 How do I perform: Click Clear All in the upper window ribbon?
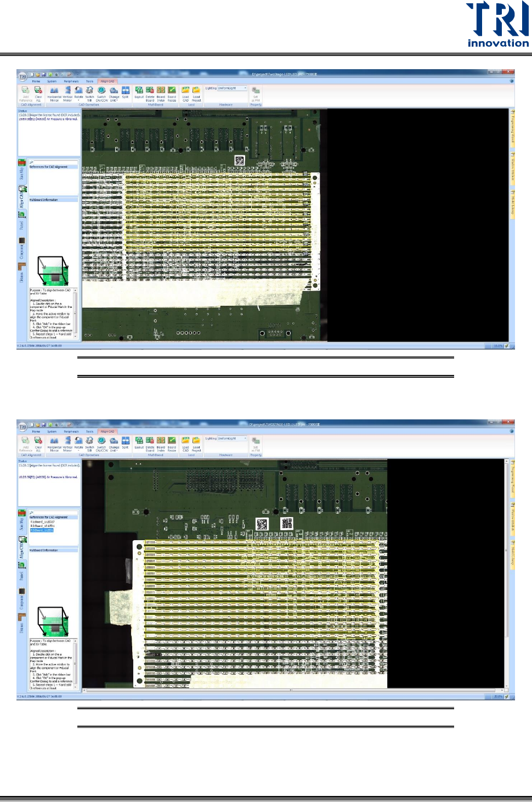tap(38, 93)
